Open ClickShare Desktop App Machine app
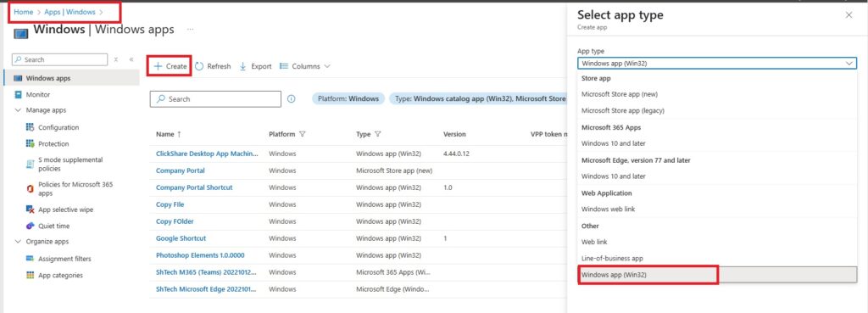The height and width of the screenshot is (313, 868). pyautogui.click(x=207, y=154)
